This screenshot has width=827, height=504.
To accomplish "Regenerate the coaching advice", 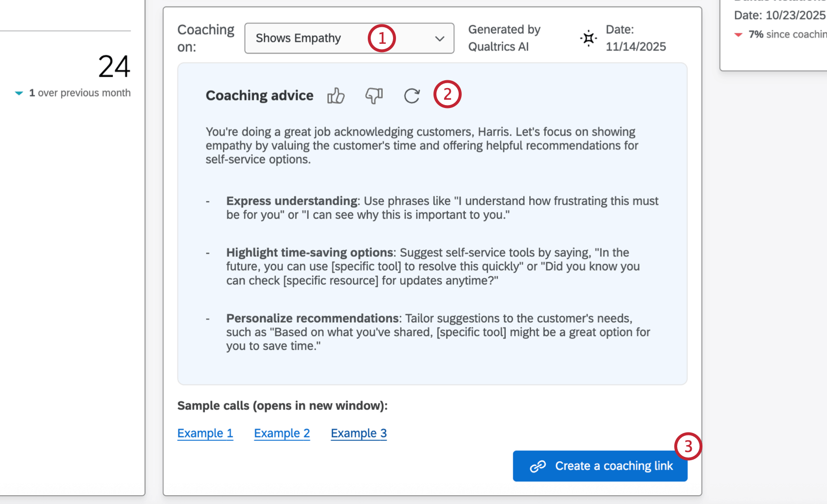I will [412, 96].
